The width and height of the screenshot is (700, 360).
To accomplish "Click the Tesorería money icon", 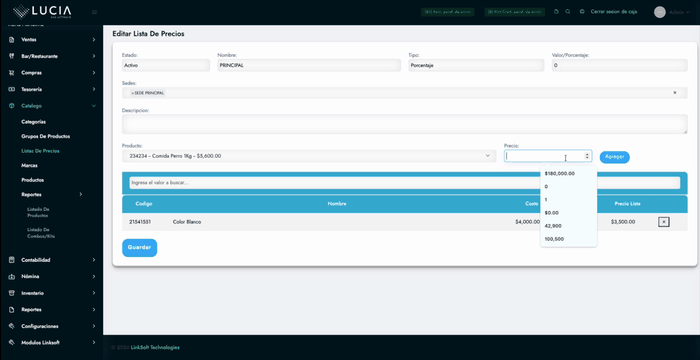I will 12,89.
